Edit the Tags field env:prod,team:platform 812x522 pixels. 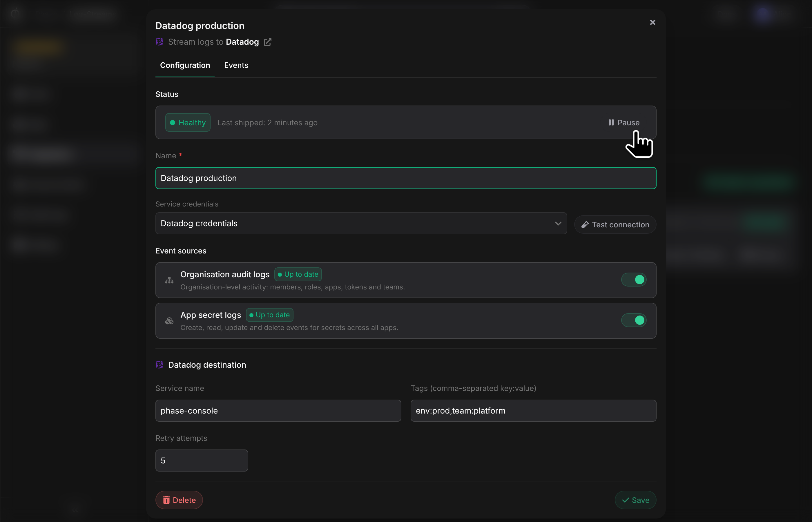(x=533, y=410)
